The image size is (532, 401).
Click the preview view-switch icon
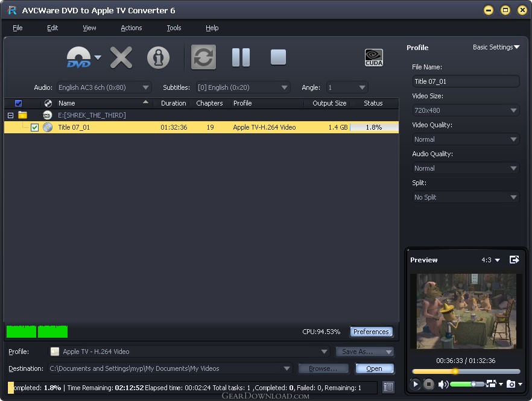491,384
